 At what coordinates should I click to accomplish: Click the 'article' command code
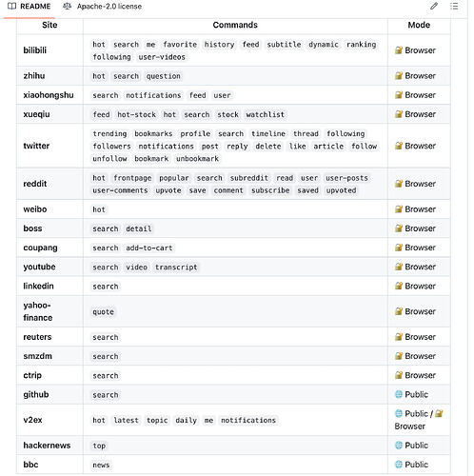(328, 147)
